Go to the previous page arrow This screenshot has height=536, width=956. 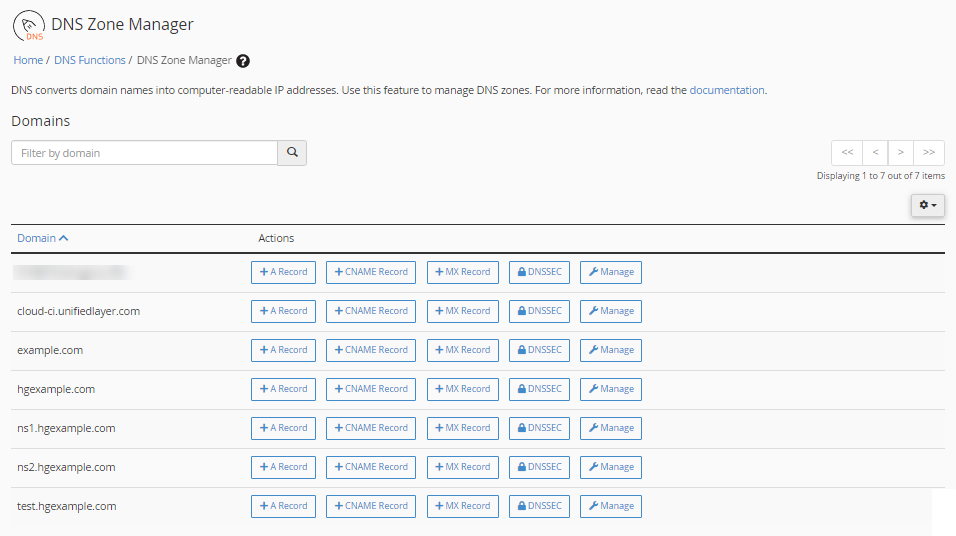[875, 153]
